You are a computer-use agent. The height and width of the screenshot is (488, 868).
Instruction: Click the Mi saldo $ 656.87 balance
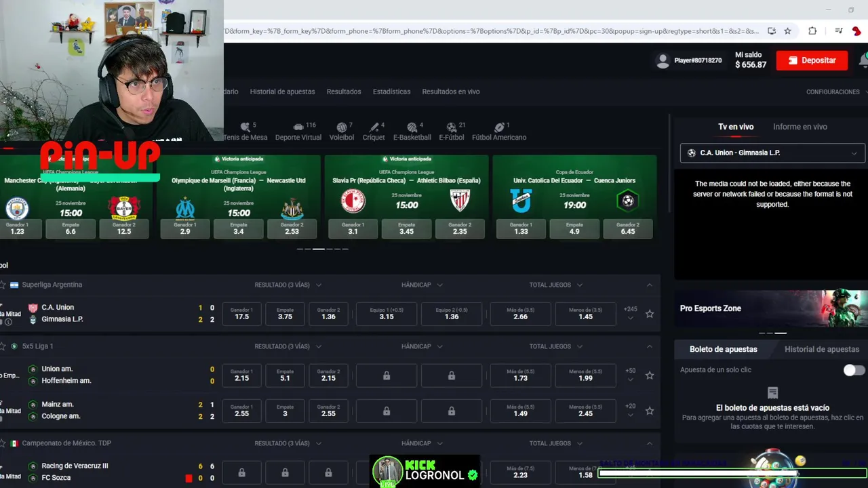tap(751, 60)
